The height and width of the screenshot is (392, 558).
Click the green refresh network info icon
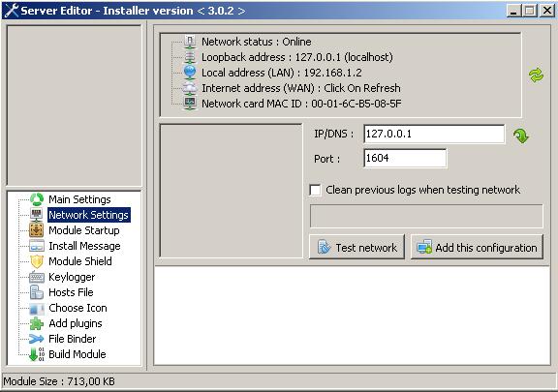(x=536, y=75)
